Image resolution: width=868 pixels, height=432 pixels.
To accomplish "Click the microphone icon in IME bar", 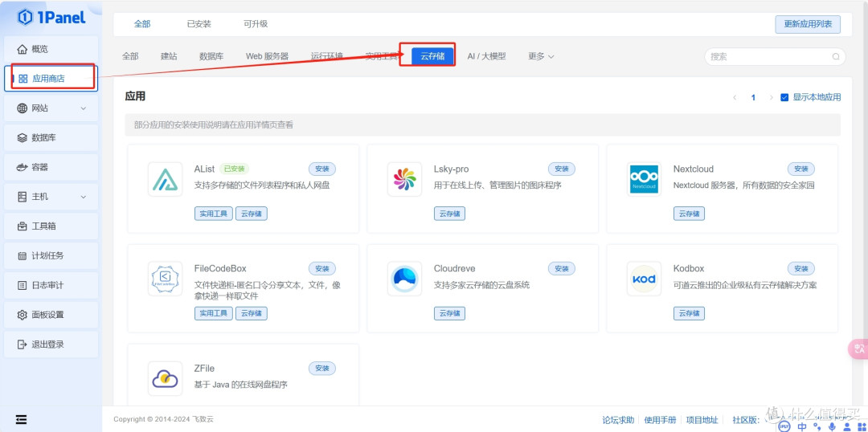I will (x=832, y=426).
